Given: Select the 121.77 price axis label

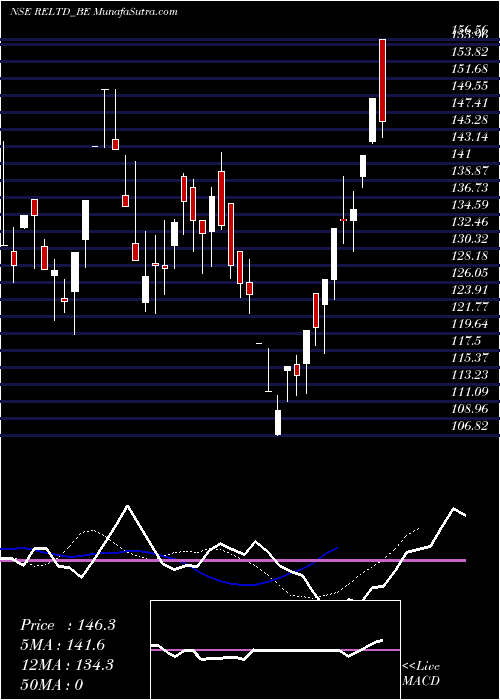Looking at the screenshot, I should [x=469, y=307].
